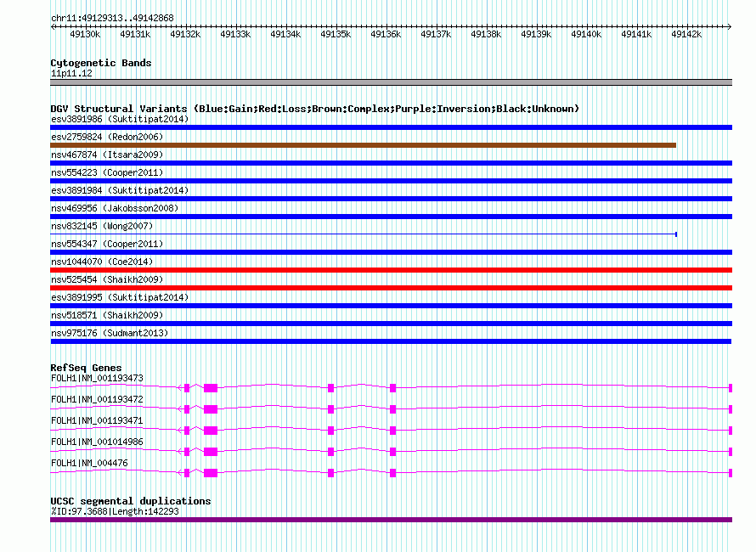The width and height of the screenshot is (756, 552).
Task: Click the esv3891984 (Suktitipat2014) label
Action: 120,190
